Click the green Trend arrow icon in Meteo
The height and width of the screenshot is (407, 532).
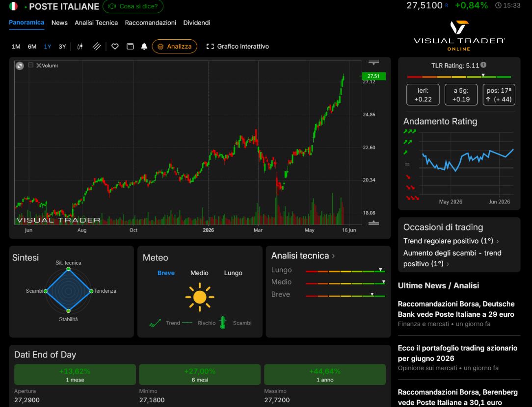(x=155, y=323)
